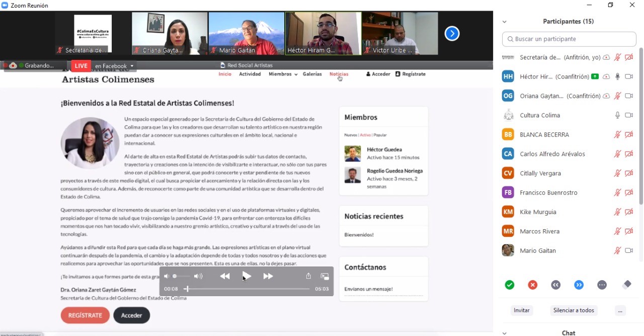Click the Grabando recording indicator

point(35,65)
